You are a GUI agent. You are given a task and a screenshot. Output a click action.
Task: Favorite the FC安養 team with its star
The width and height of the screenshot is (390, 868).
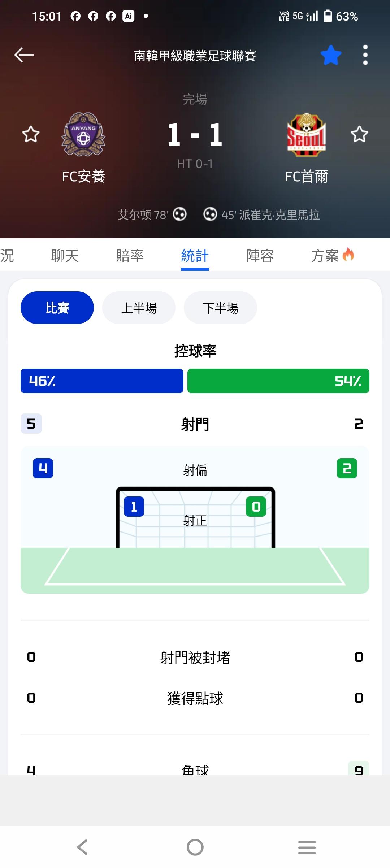(31, 134)
